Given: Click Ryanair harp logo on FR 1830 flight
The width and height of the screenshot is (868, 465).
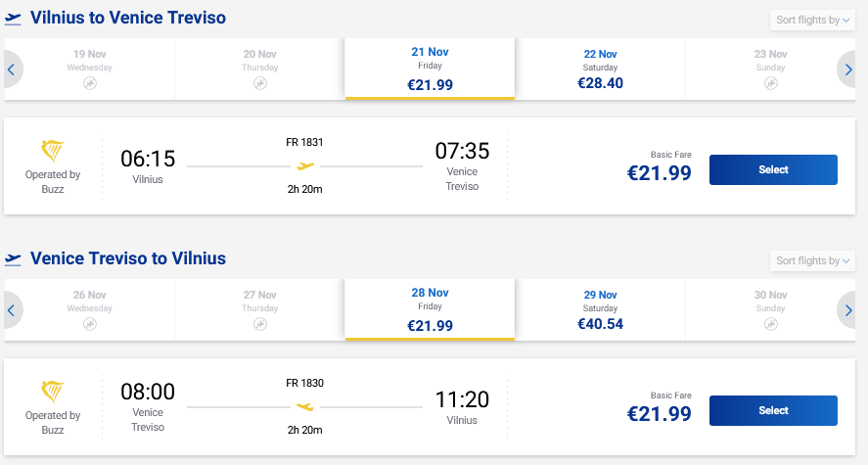Looking at the screenshot, I should pos(53,392).
